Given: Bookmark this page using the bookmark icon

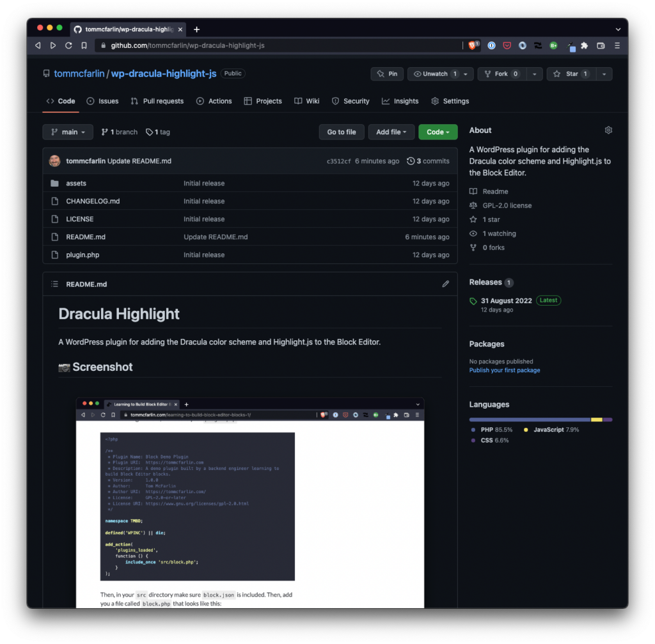Looking at the screenshot, I should click(84, 45).
